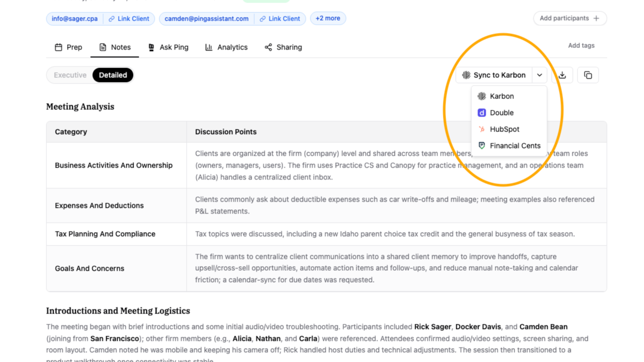Open the Sharing tab

[x=283, y=47]
